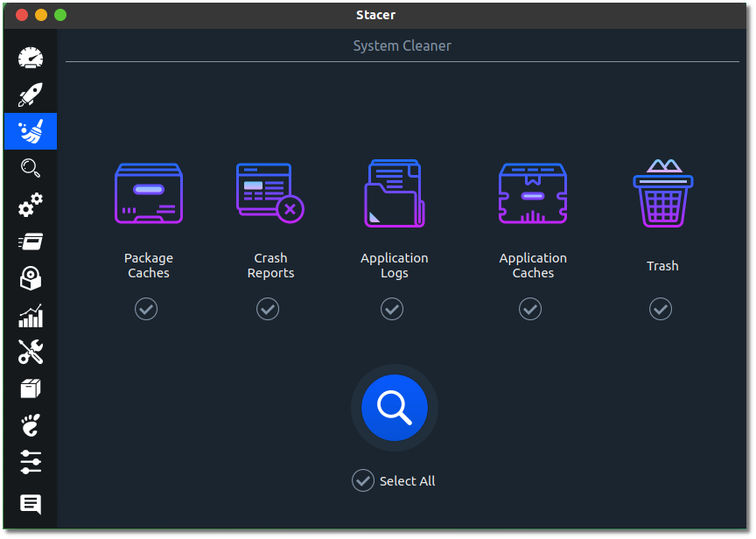
Task: Enable the Crash Reports checkbox
Action: [x=268, y=309]
